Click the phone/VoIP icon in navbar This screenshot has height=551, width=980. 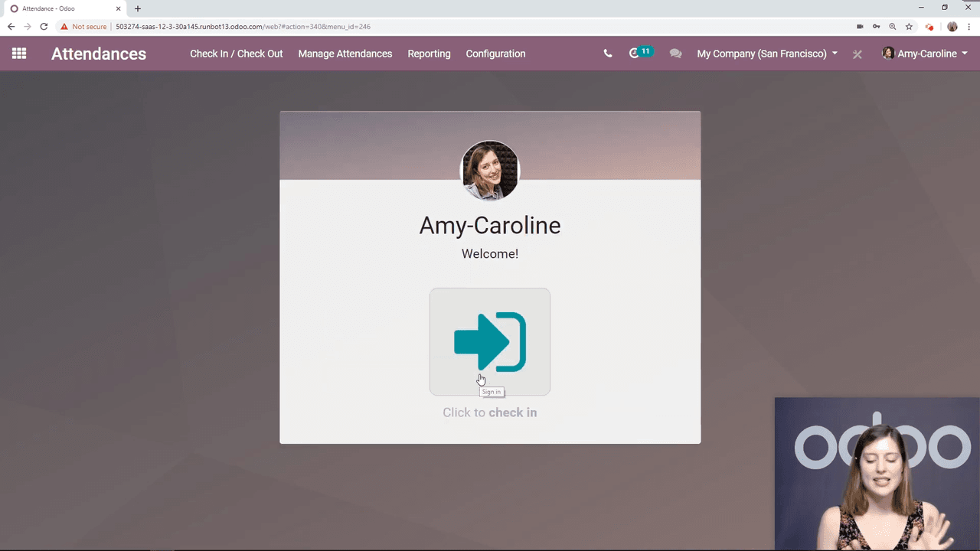point(608,54)
